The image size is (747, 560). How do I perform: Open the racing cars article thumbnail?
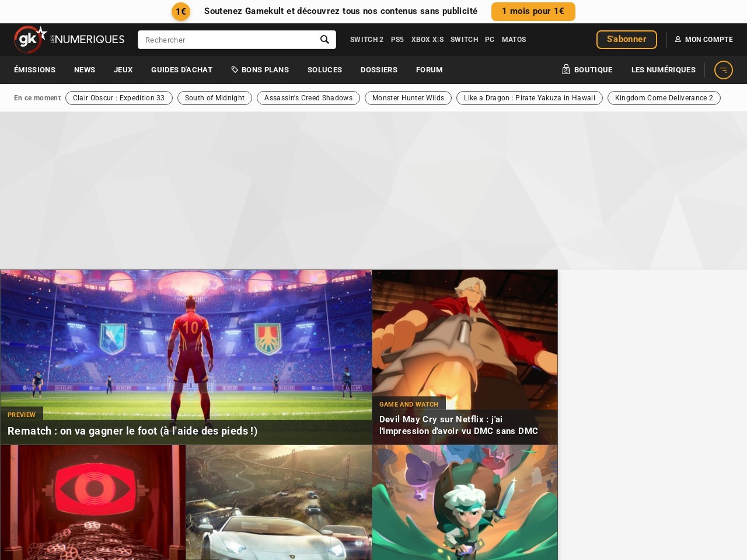click(x=279, y=502)
